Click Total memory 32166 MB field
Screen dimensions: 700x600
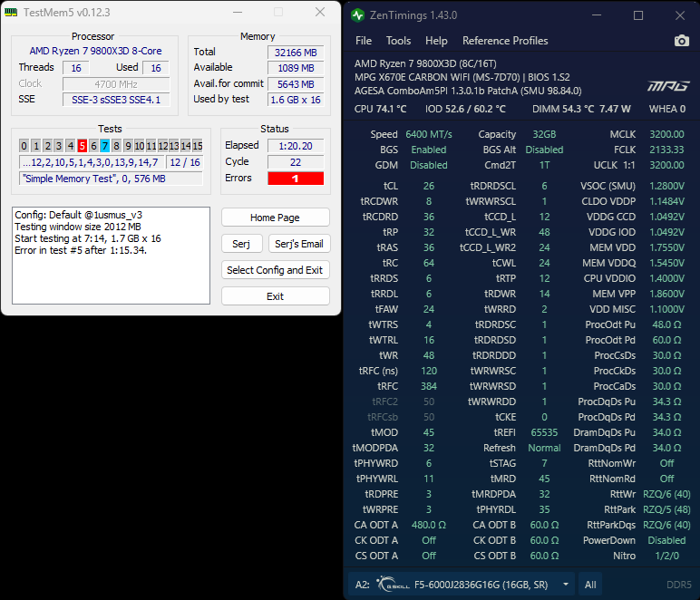[296, 53]
